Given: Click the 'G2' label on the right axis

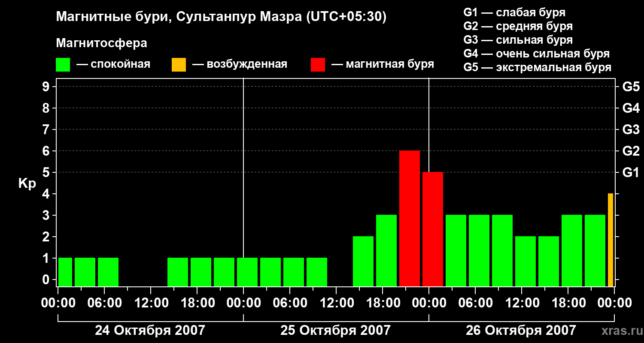Looking at the screenshot, I should click(x=631, y=151).
